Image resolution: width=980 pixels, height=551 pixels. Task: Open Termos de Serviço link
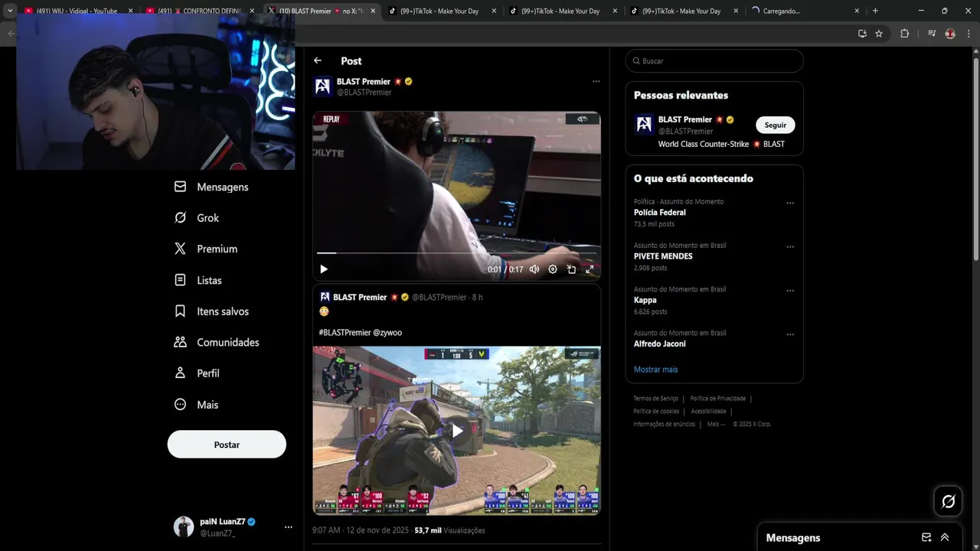(x=655, y=399)
